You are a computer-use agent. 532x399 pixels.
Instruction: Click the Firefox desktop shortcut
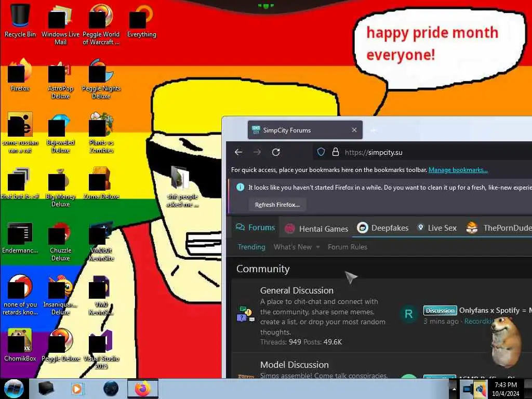pos(20,75)
